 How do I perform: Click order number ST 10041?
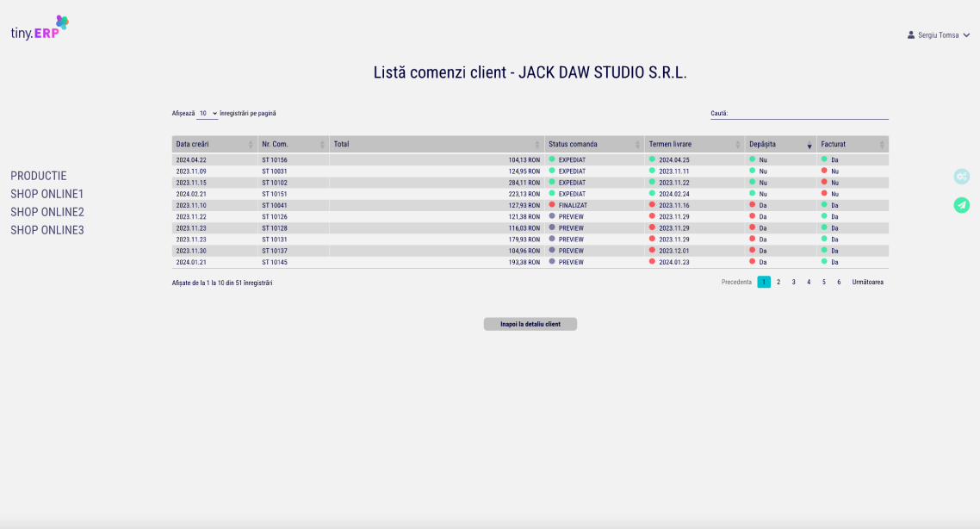click(x=275, y=205)
